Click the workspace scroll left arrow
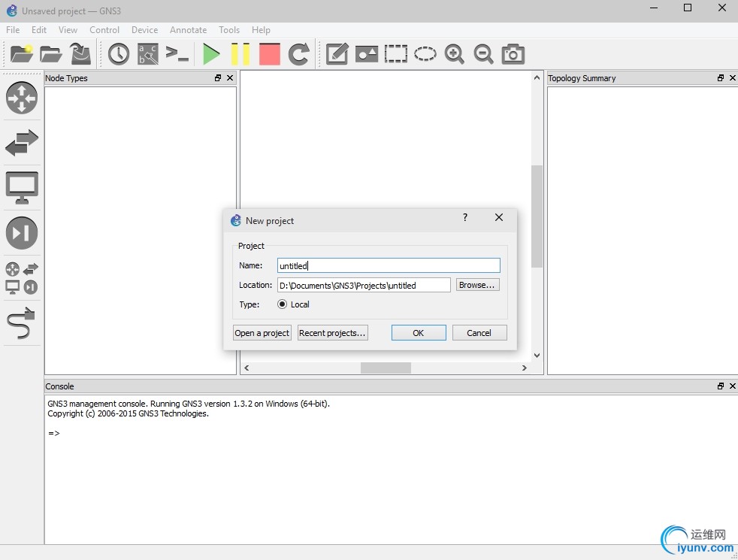This screenshot has height=560, width=738. point(247,368)
